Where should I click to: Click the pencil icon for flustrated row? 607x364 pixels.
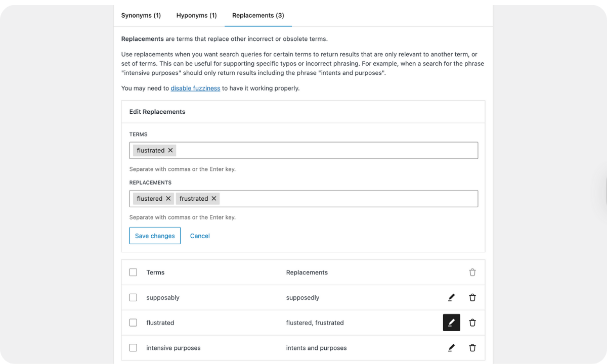451,323
